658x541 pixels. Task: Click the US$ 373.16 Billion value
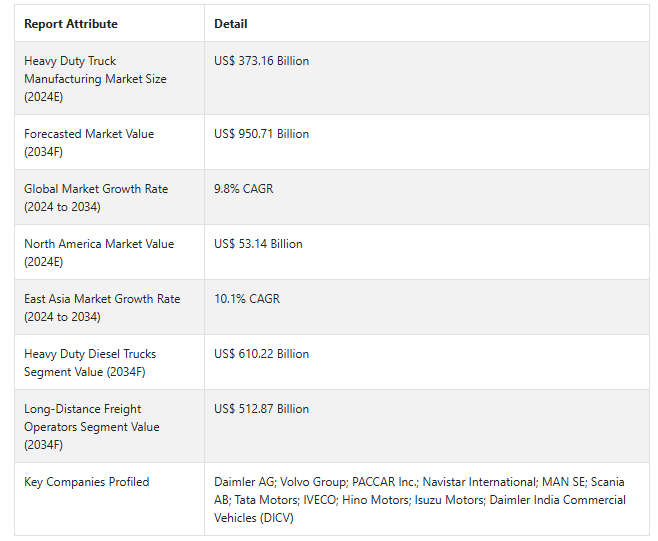click(261, 61)
